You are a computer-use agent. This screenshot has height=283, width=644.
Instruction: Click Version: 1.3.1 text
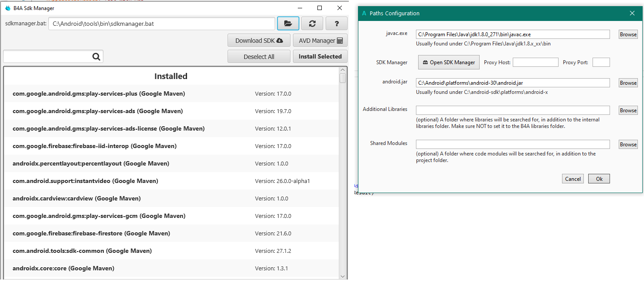272,268
